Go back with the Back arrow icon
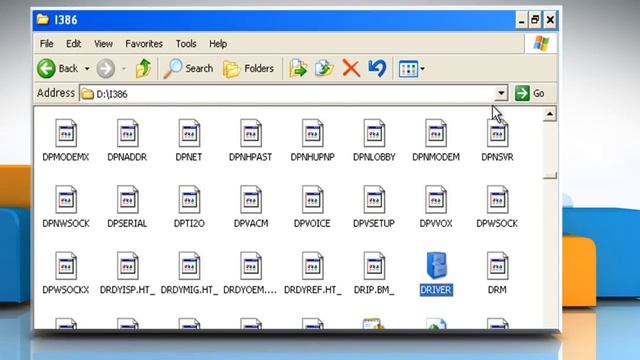 pyautogui.click(x=46, y=68)
